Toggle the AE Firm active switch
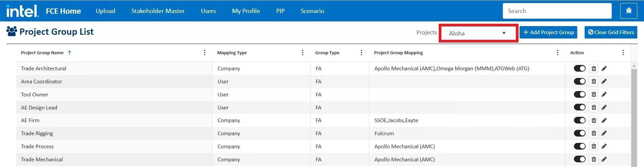Image resolution: width=644 pixels, height=167 pixels. pyautogui.click(x=580, y=120)
